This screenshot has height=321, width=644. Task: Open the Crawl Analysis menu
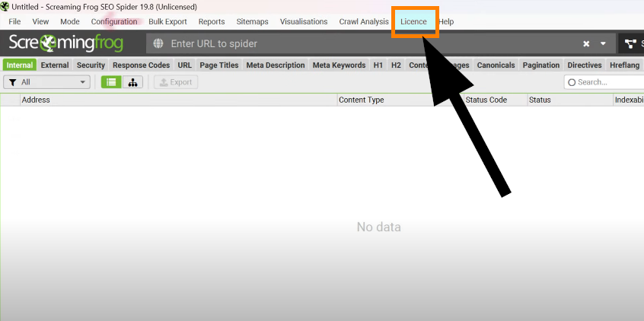click(364, 22)
